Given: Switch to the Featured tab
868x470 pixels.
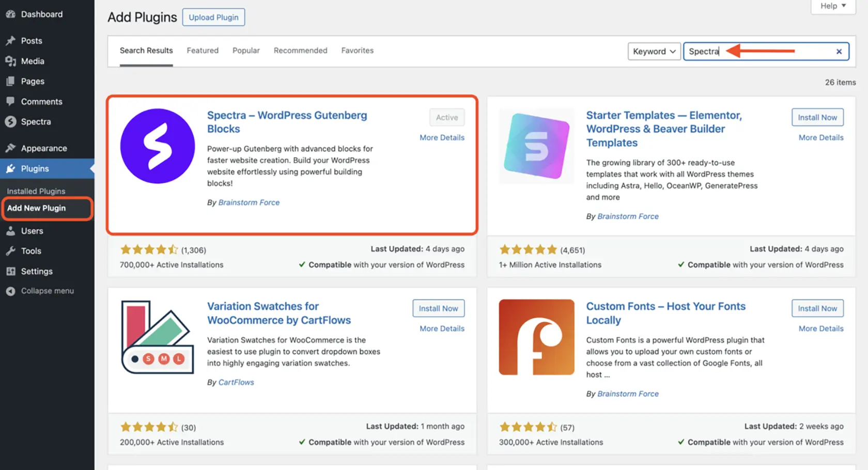Looking at the screenshot, I should pyautogui.click(x=203, y=51).
